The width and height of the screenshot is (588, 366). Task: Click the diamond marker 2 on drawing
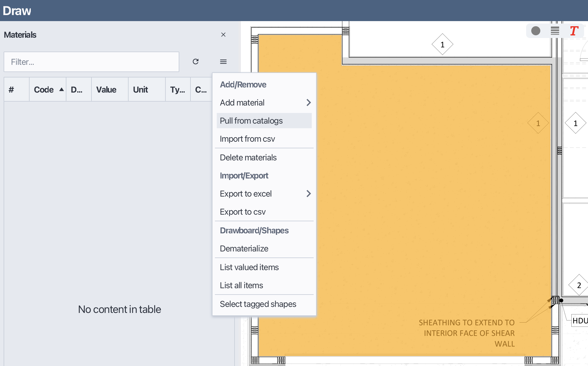coord(579,285)
